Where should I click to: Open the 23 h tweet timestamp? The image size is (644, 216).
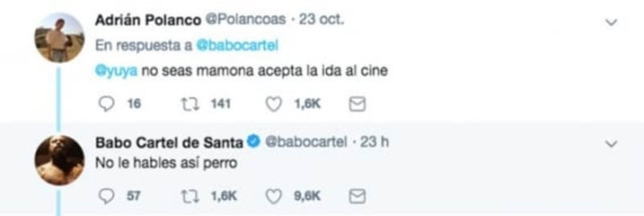click(375, 142)
